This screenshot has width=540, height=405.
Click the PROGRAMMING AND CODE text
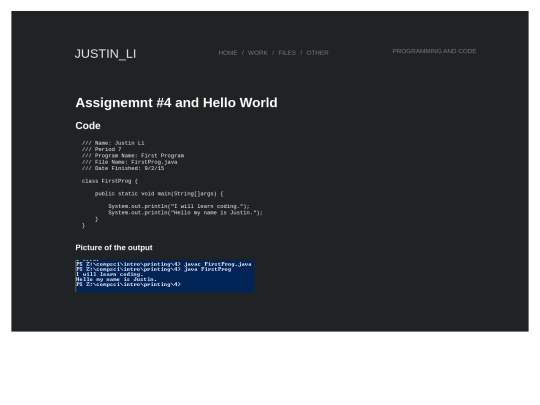[434, 51]
